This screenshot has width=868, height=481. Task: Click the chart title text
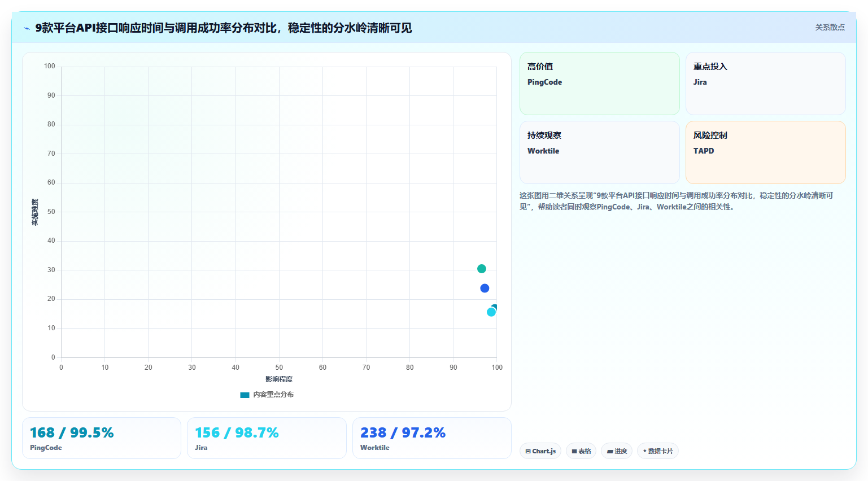[224, 28]
